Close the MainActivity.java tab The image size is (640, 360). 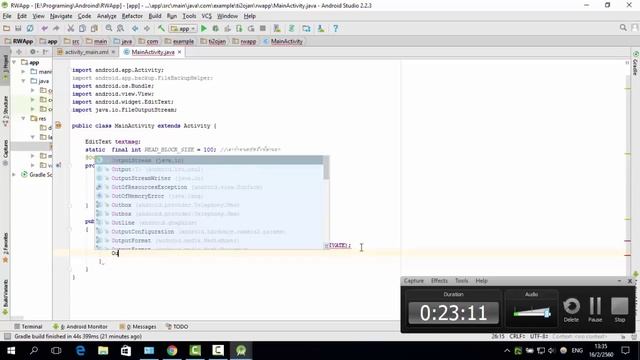coord(179,52)
